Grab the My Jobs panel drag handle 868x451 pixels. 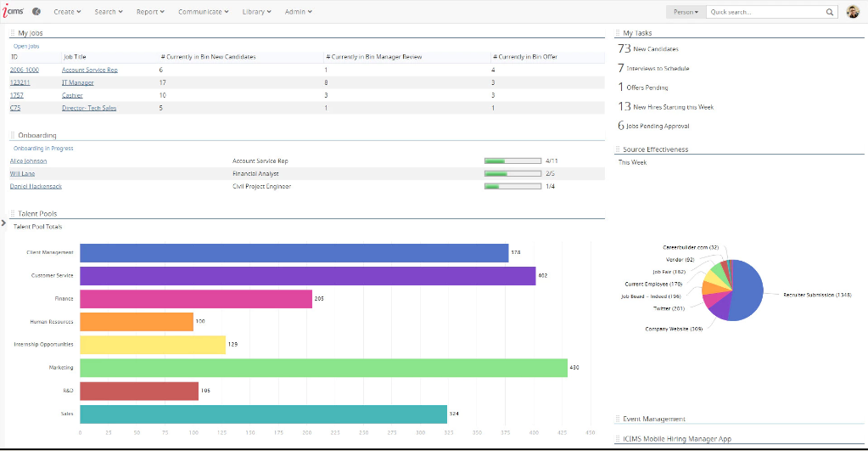coord(13,33)
